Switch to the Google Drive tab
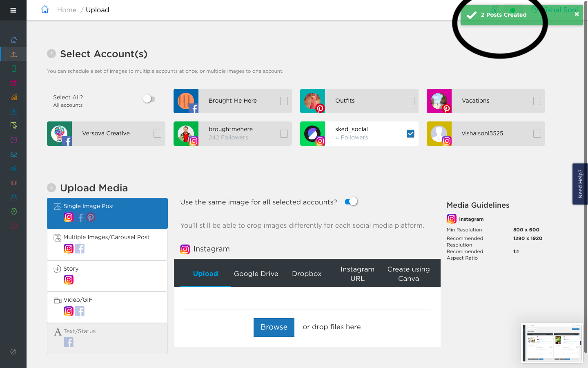 [256, 274]
